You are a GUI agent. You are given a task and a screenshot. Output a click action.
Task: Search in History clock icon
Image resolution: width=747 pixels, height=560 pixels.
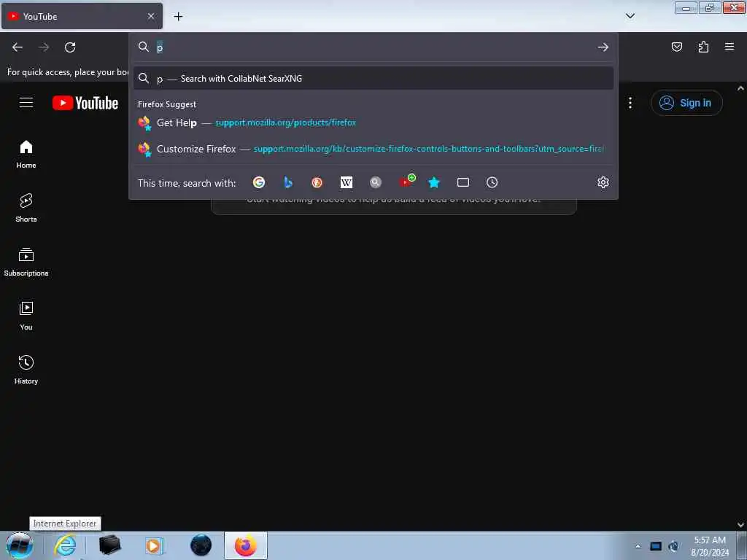[x=492, y=182]
